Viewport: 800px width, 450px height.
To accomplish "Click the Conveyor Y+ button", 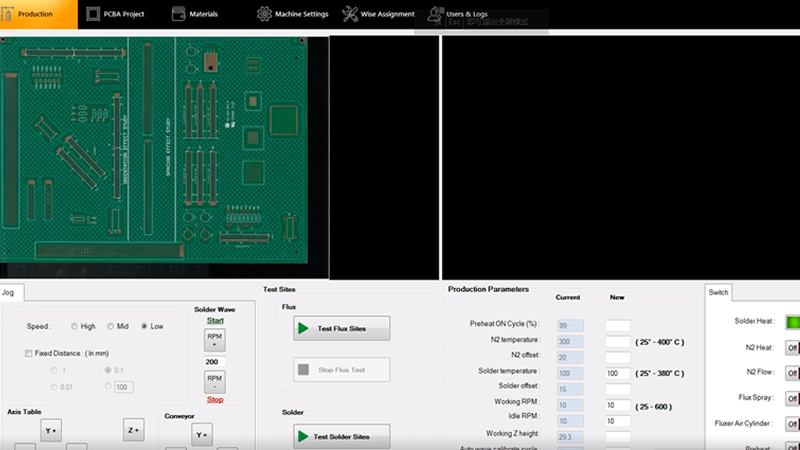I will coord(202,435).
